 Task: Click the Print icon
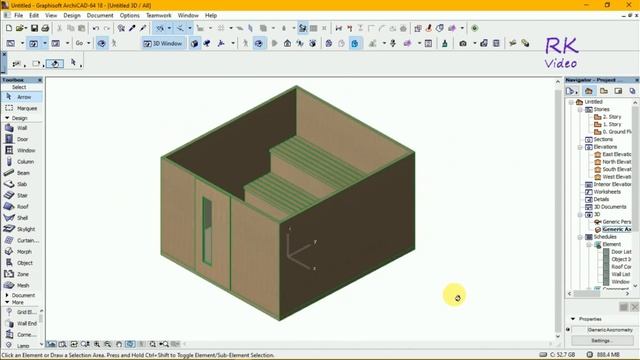(45, 28)
